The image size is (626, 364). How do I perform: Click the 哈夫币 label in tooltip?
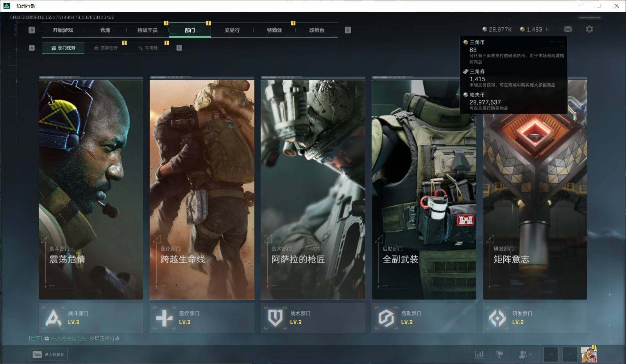[x=477, y=95]
